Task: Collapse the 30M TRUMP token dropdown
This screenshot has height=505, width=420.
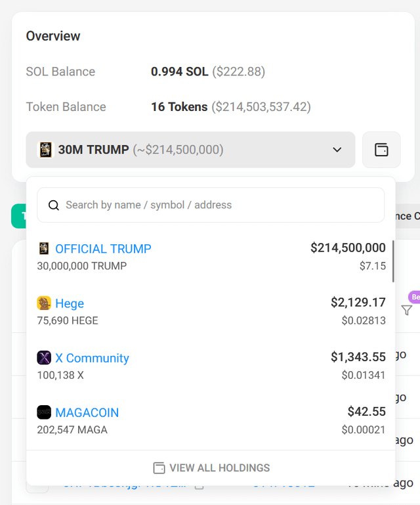Action: pos(190,150)
